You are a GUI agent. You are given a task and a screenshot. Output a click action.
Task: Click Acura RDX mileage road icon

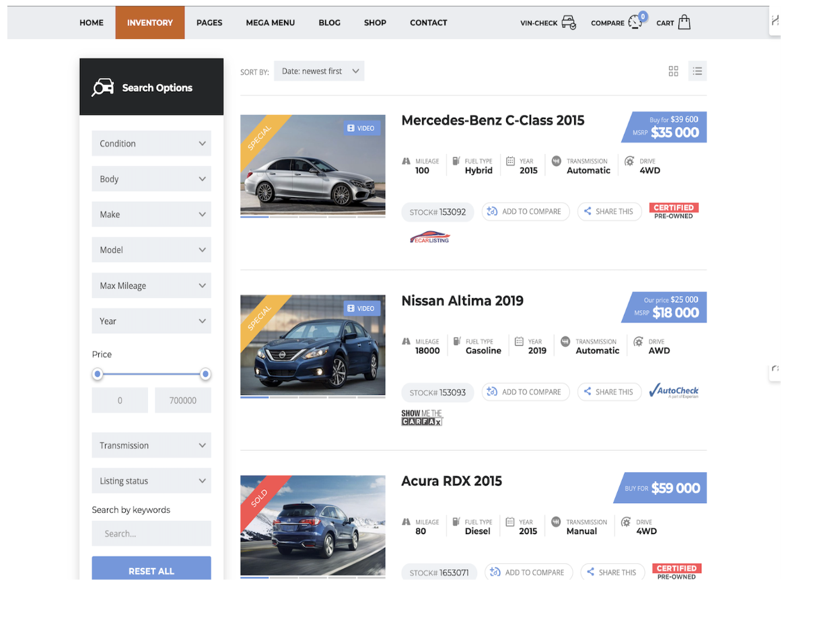coord(406,522)
